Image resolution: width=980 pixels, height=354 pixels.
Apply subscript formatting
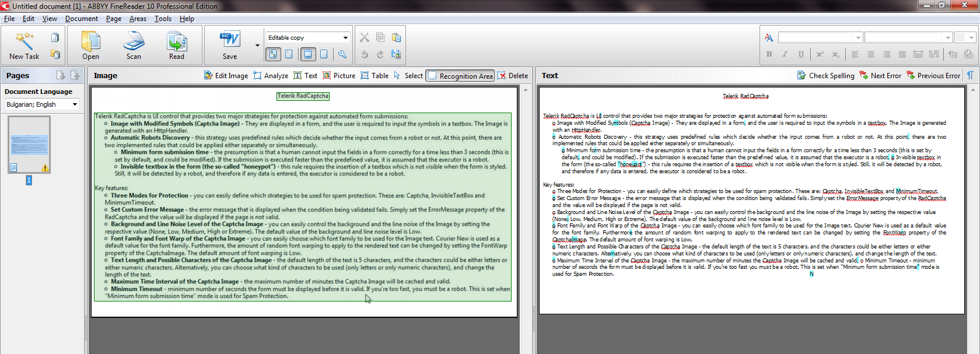click(x=835, y=54)
